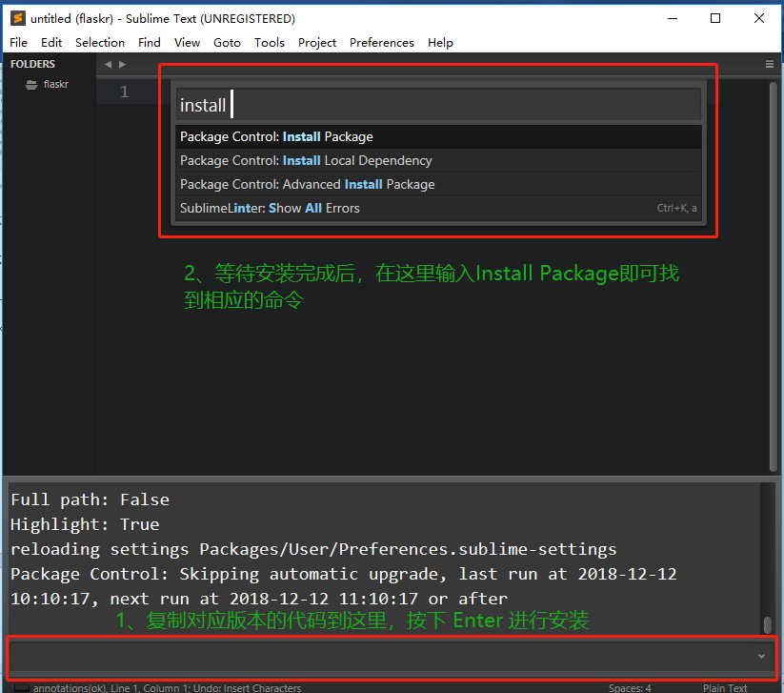784x693 pixels.
Task: Click Spaces: 4 indentation setting
Action: click(x=630, y=688)
